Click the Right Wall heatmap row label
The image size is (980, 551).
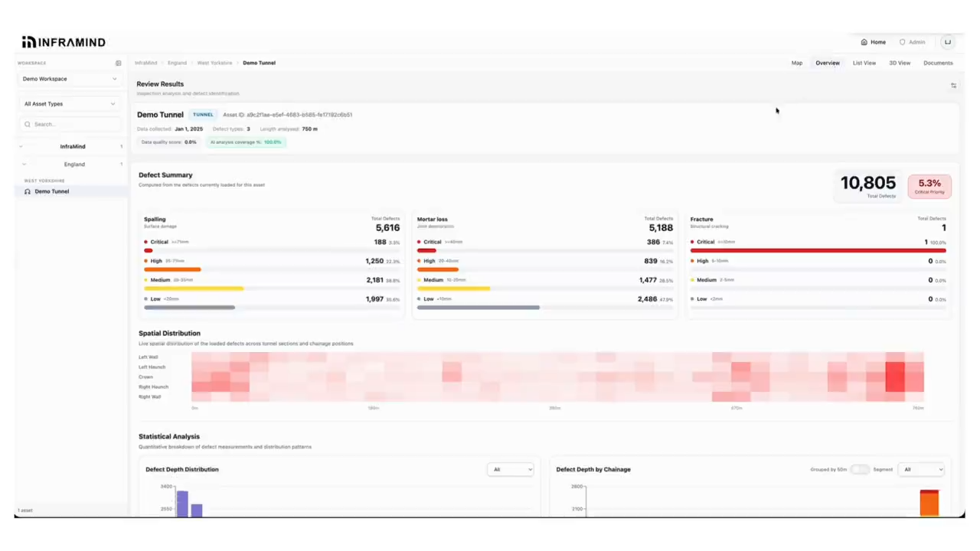pos(150,397)
